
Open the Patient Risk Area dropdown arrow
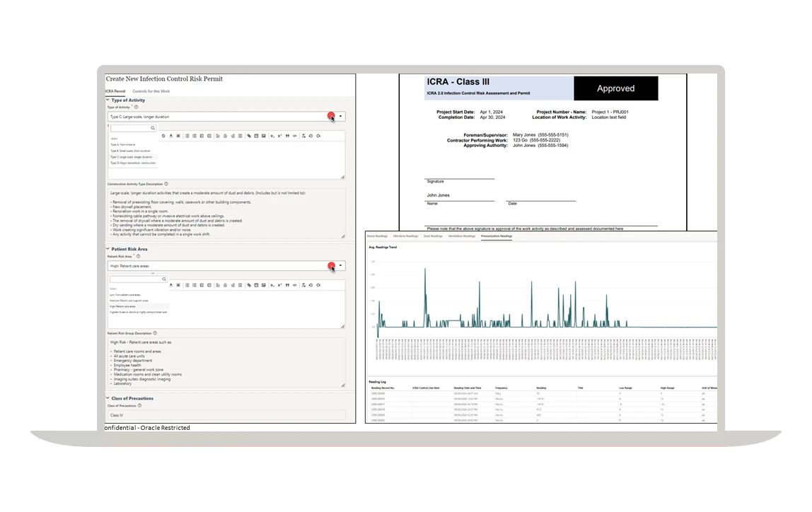pos(341,266)
